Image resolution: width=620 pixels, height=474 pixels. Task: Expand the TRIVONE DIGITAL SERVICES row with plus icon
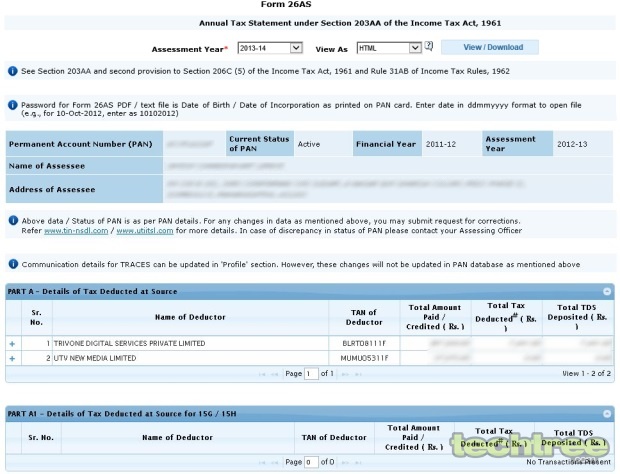[x=12, y=344]
